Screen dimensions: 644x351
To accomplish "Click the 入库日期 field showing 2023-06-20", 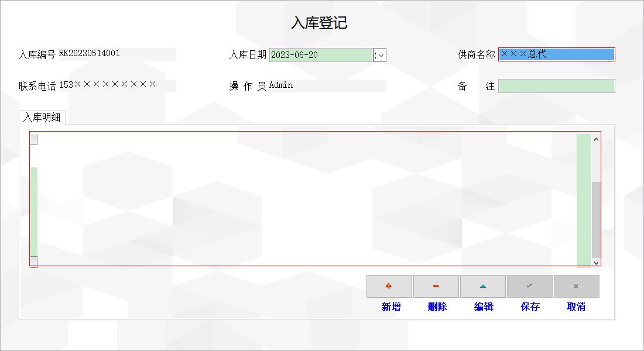I will 321,55.
